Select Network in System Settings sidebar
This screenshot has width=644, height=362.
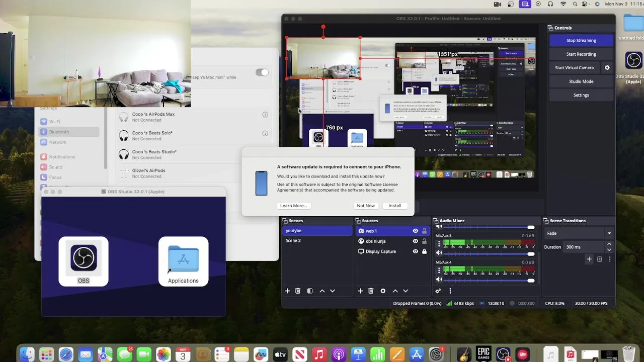click(69, 142)
